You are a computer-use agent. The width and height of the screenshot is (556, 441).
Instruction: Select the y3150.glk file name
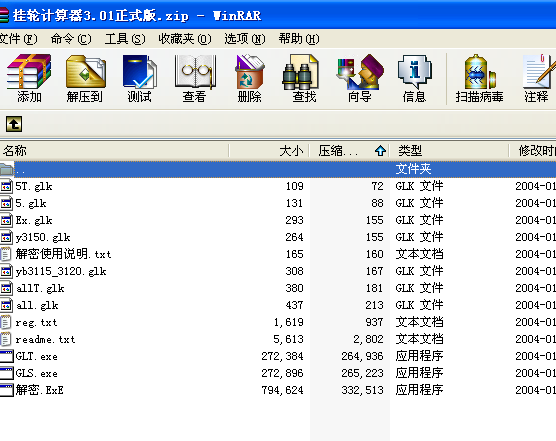tap(43, 238)
